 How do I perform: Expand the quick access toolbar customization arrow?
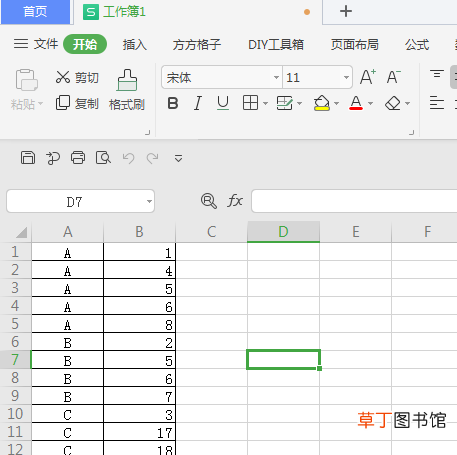point(178,158)
